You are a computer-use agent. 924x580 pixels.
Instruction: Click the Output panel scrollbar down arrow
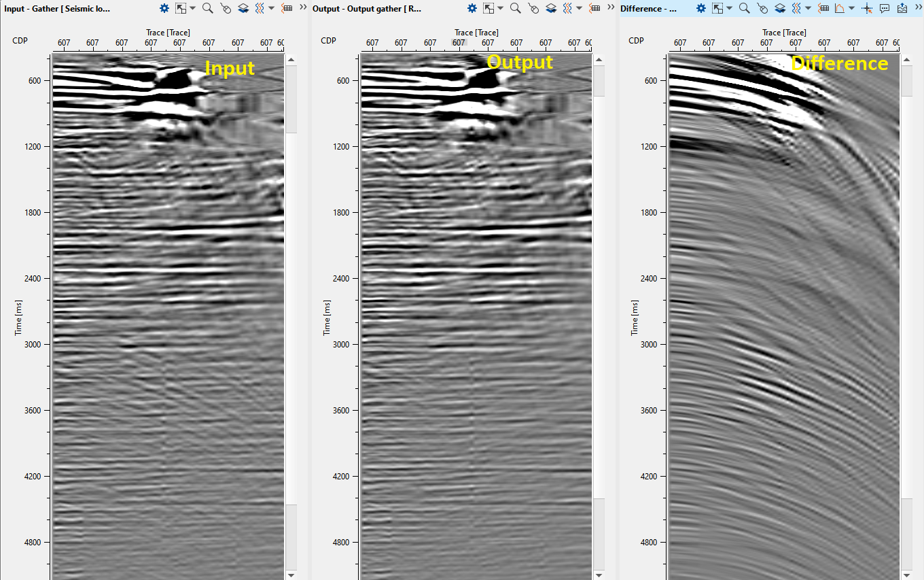[x=599, y=575]
